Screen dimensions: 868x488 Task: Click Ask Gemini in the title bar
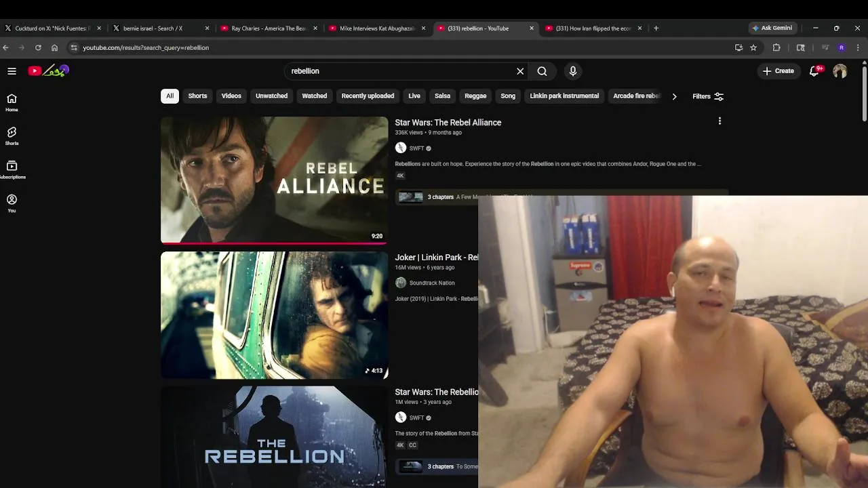click(x=772, y=28)
